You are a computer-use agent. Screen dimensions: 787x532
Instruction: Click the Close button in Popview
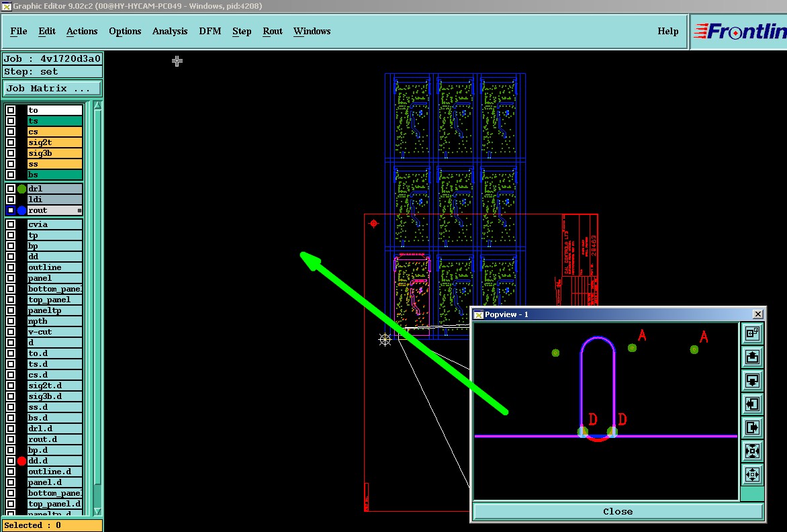click(618, 511)
